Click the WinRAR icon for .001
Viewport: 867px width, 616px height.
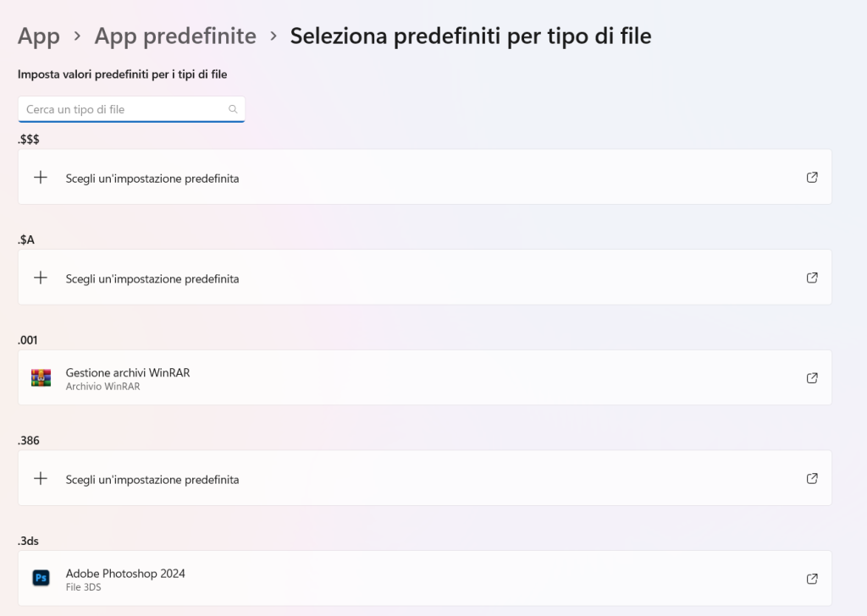click(41, 378)
